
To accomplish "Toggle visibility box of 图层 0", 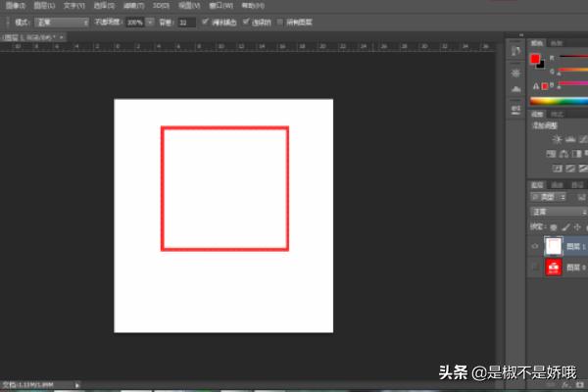I will pyautogui.click(x=535, y=268).
